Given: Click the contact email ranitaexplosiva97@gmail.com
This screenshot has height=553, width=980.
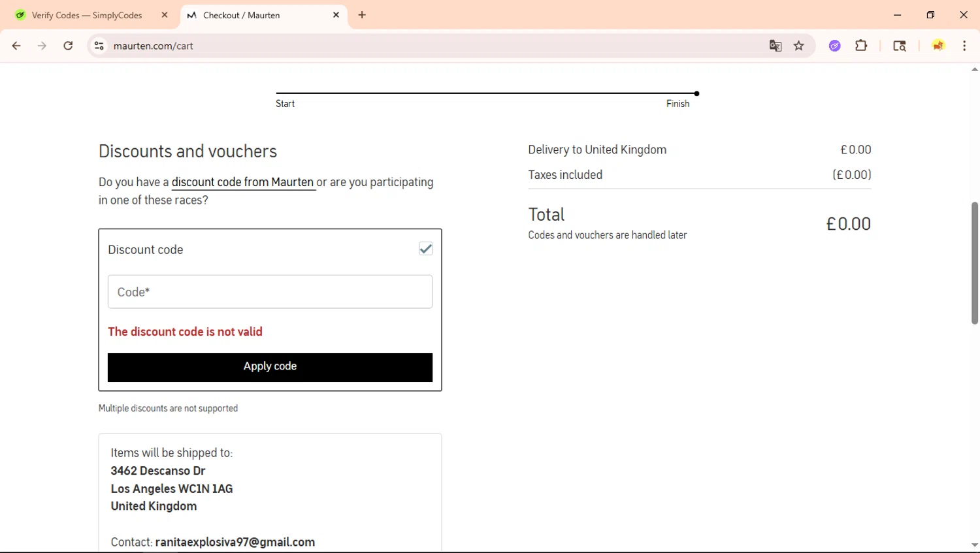Looking at the screenshot, I should 235,542.
